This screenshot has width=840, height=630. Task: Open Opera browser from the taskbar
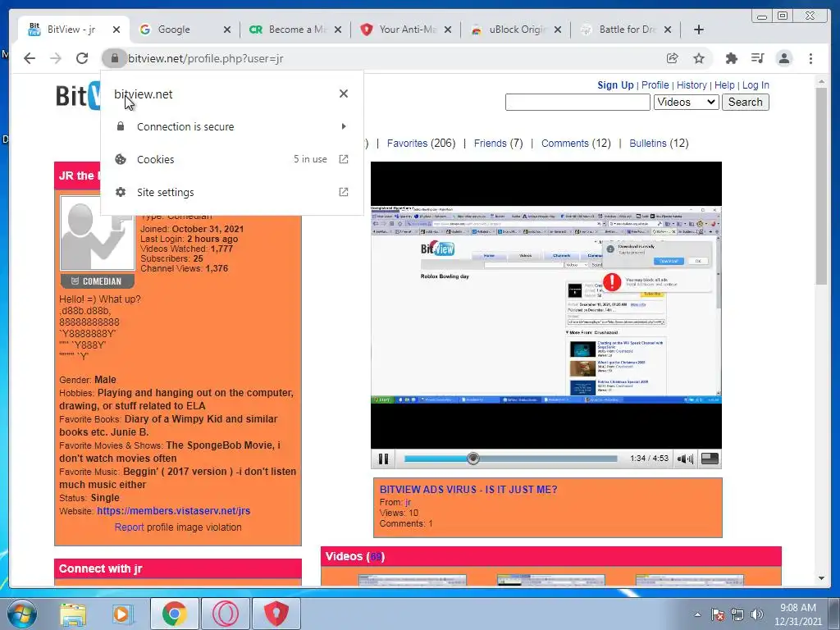(226, 614)
